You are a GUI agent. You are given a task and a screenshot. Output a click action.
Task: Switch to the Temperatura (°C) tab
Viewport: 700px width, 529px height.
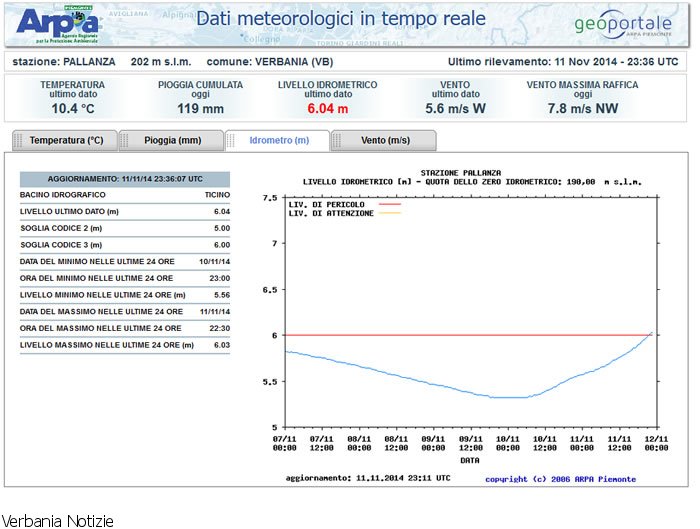point(66,141)
